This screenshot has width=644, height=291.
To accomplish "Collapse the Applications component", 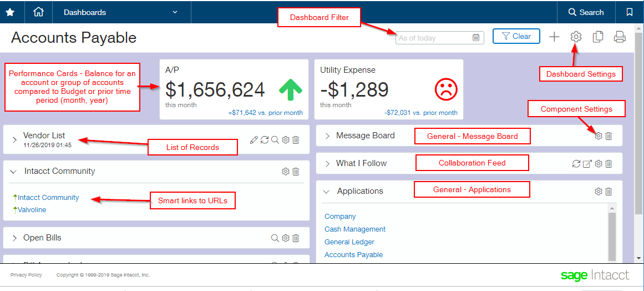I will [x=327, y=192].
